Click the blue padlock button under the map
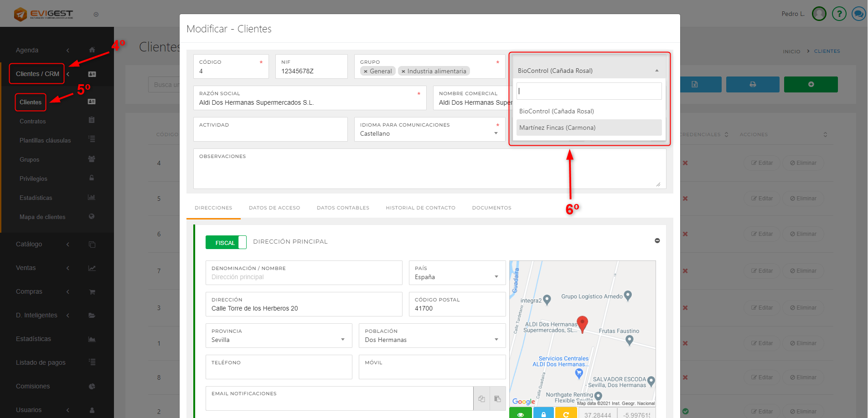Screen dimensions: 868x418 click(543, 413)
